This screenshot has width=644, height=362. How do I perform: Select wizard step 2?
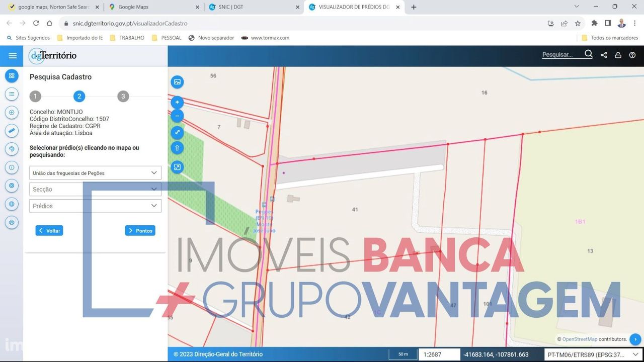(x=79, y=97)
